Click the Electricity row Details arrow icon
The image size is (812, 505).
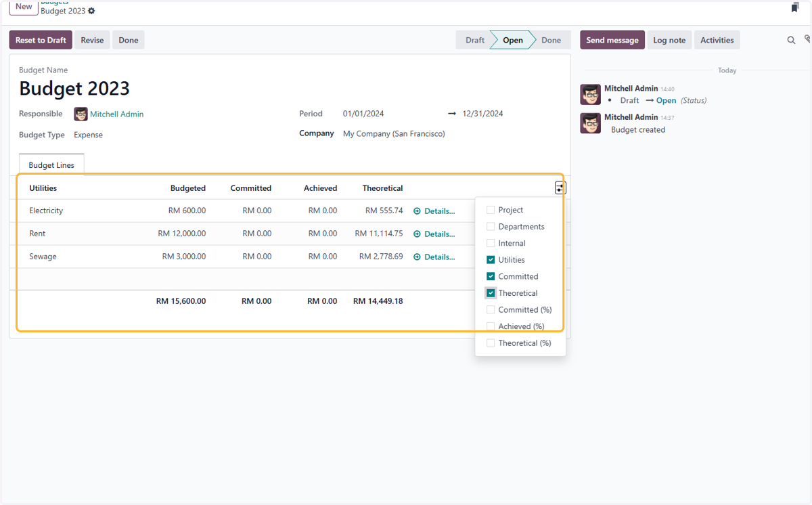click(x=417, y=211)
